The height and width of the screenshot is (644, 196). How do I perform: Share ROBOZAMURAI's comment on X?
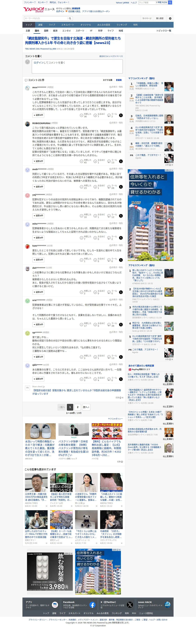(121, 161)
